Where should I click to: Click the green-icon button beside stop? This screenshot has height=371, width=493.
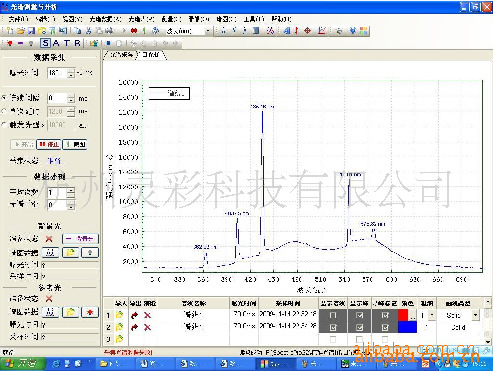[x=75, y=144]
